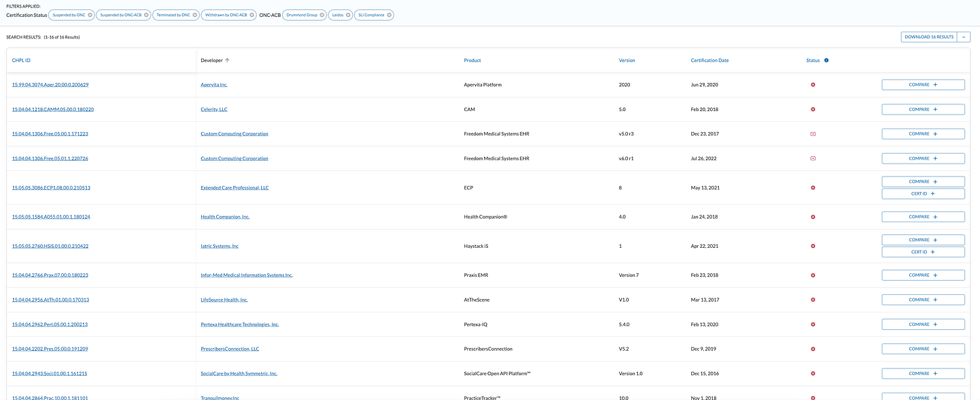The image size is (980, 400).
Task: Sort results by Product column
Action: (x=473, y=61)
